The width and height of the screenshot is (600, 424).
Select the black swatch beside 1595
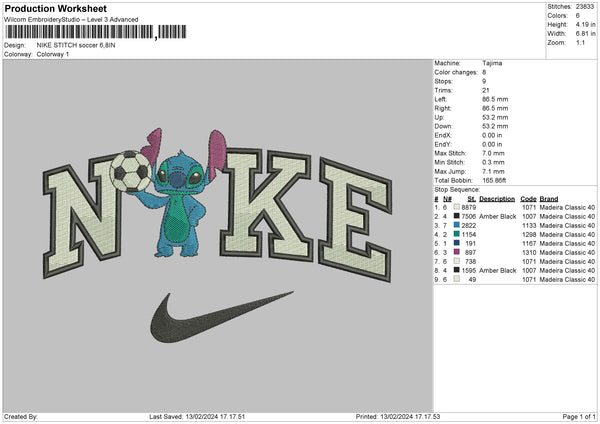pos(457,270)
